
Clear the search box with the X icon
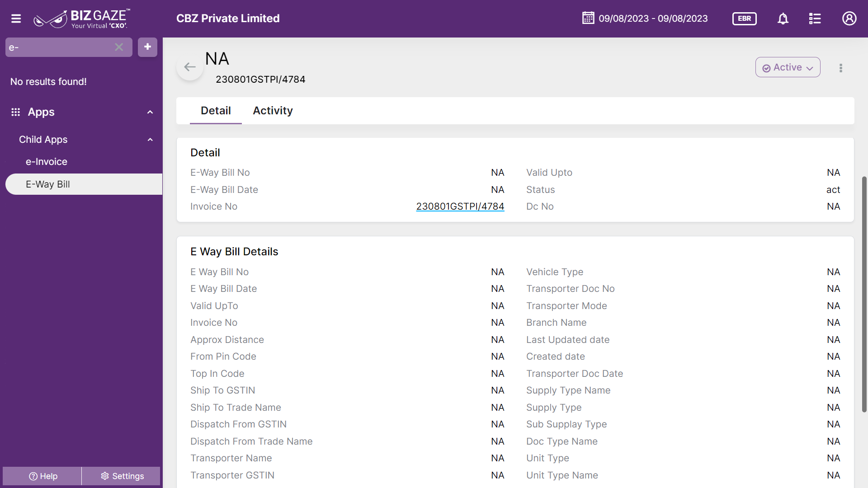tap(119, 47)
